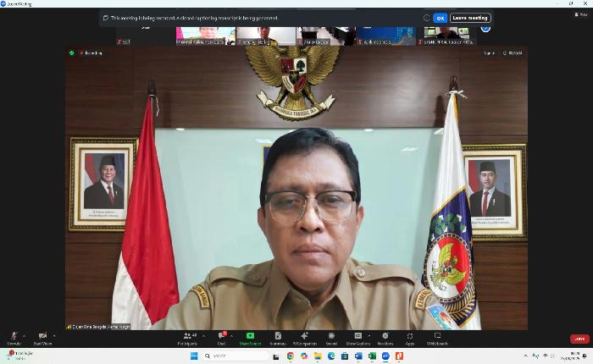Open Microsoft Edge from the taskbar

point(331,356)
